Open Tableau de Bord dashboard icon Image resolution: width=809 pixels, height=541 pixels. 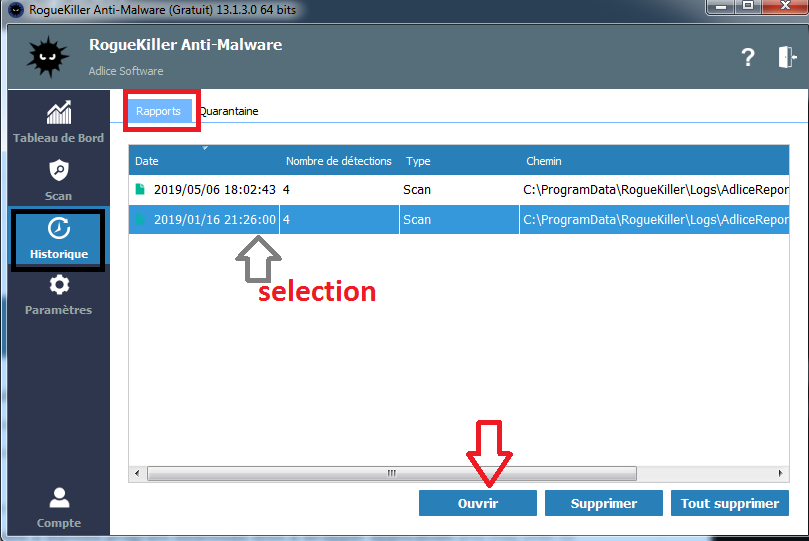point(58,113)
